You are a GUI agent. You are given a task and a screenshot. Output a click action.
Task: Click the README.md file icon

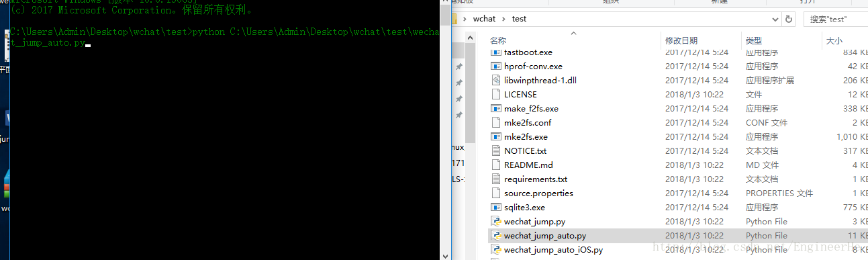pos(496,165)
